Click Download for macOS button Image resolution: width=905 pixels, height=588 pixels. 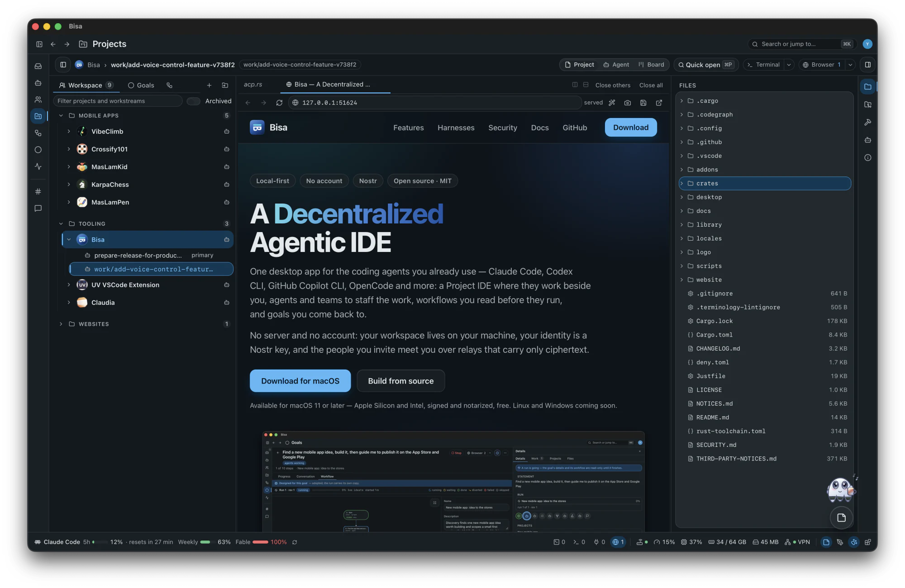click(300, 381)
